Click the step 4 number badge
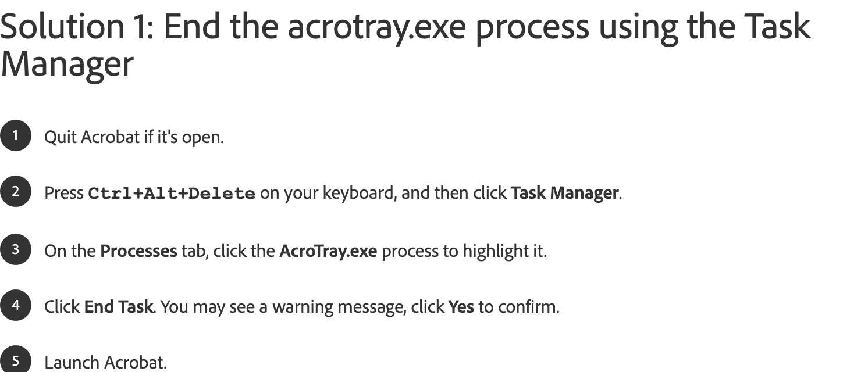Viewport: 868px width, 372px height. tap(15, 305)
